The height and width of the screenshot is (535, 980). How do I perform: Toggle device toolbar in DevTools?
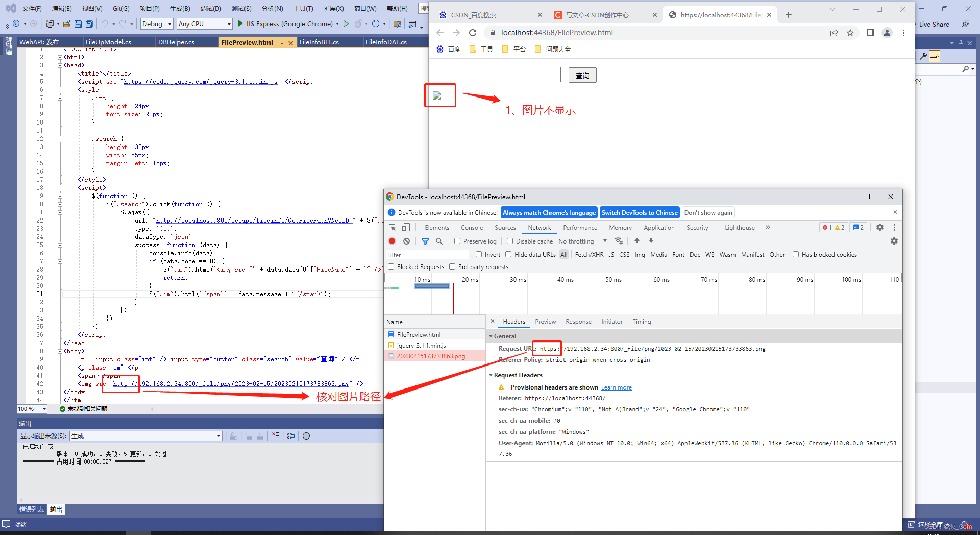pyautogui.click(x=406, y=228)
